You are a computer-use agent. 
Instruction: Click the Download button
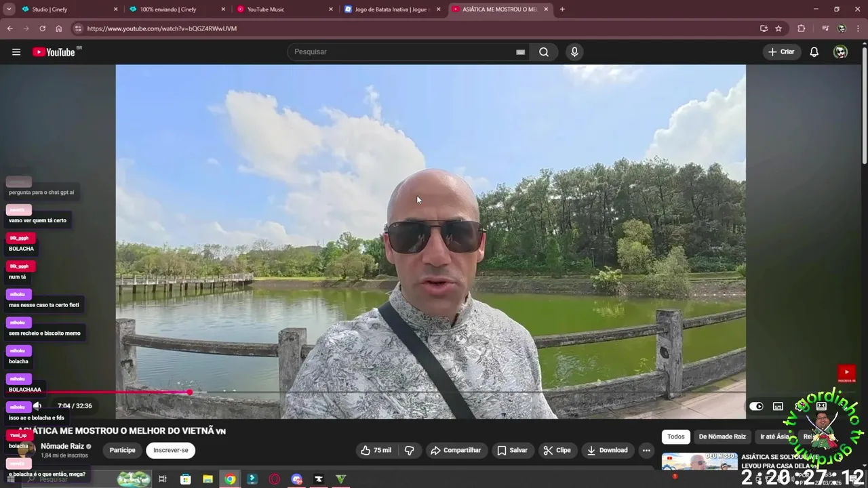pos(607,450)
